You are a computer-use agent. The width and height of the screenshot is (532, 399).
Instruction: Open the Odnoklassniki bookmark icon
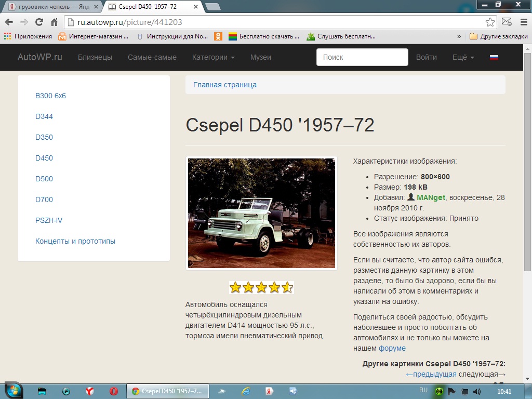tap(219, 36)
